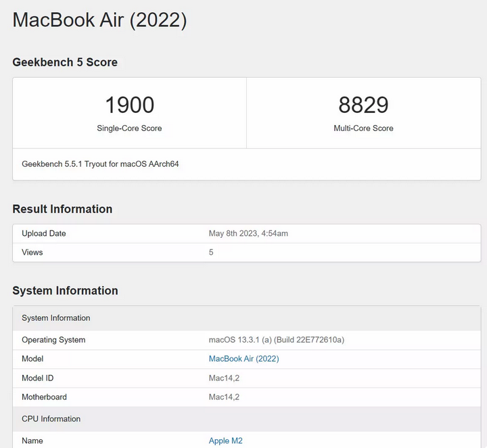Click the Upload Date row label
This screenshot has height=448, width=487.
pos(44,233)
